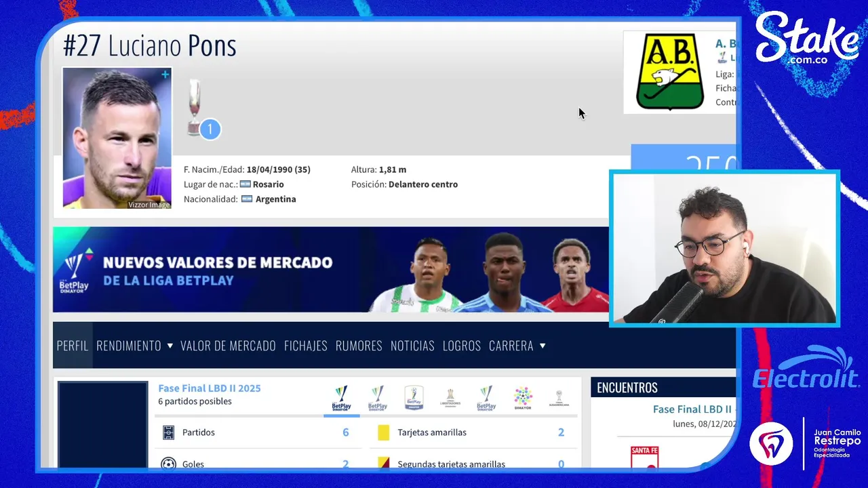This screenshot has width=868, height=488.
Task: Select the BetPlay shield-shaped competition icon
Action: pos(414,398)
